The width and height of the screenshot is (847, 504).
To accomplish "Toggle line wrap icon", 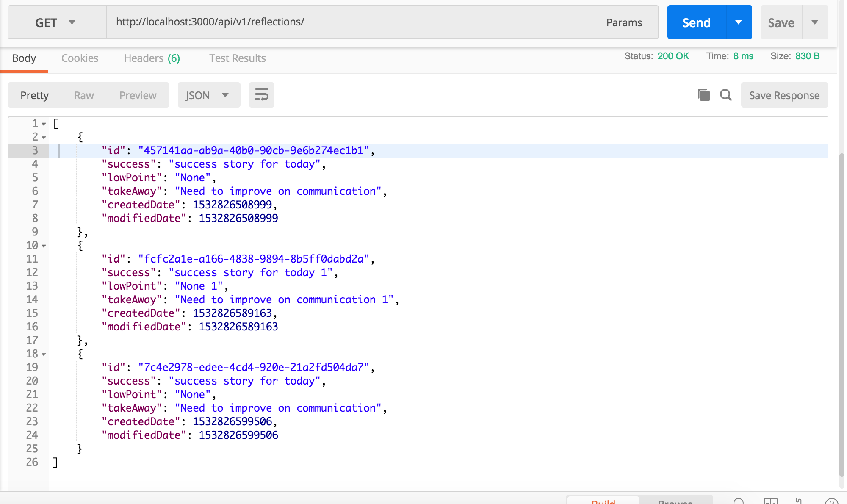I will point(261,95).
